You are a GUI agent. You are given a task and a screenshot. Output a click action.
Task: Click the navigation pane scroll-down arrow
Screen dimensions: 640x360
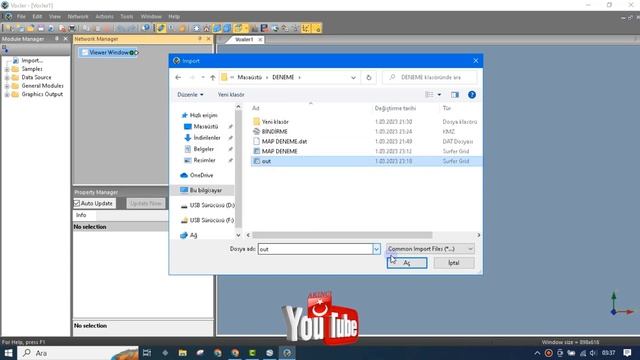pyautogui.click(x=238, y=235)
